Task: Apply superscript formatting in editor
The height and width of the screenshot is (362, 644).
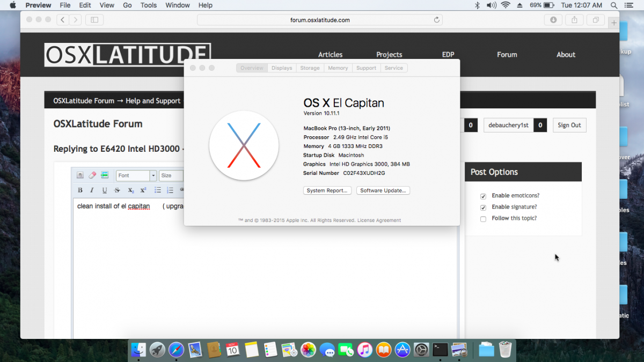Action: pyautogui.click(x=143, y=190)
